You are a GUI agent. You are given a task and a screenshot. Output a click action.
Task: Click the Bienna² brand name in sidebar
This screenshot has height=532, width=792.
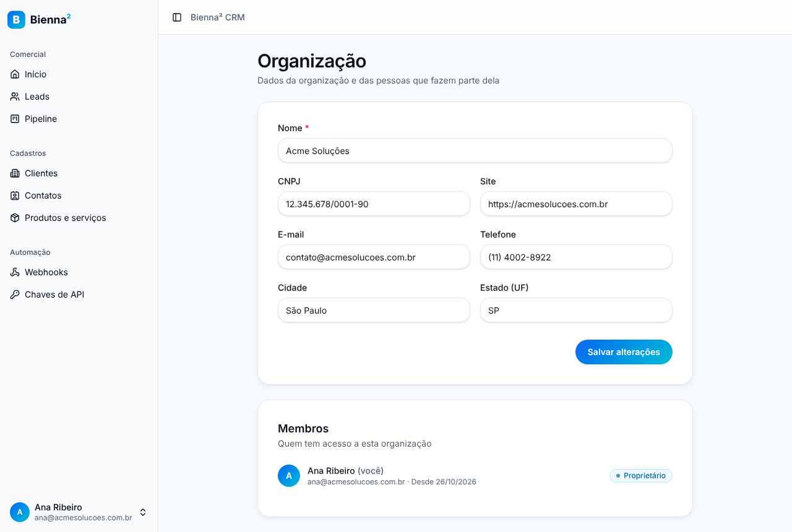(x=50, y=20)
